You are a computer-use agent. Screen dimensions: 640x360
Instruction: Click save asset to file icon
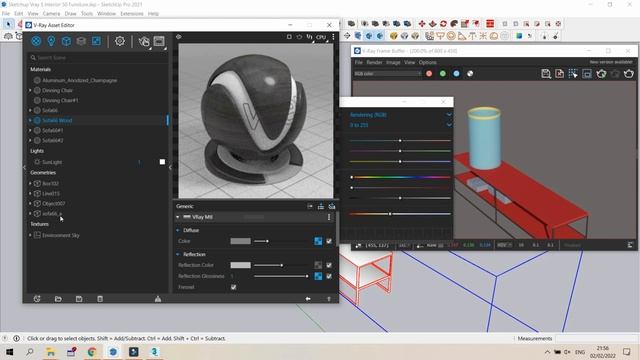[79, 299]
